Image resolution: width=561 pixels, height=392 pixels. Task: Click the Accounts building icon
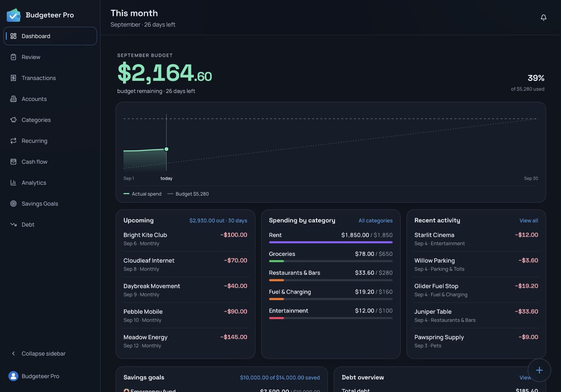click(x=13, y=99)
